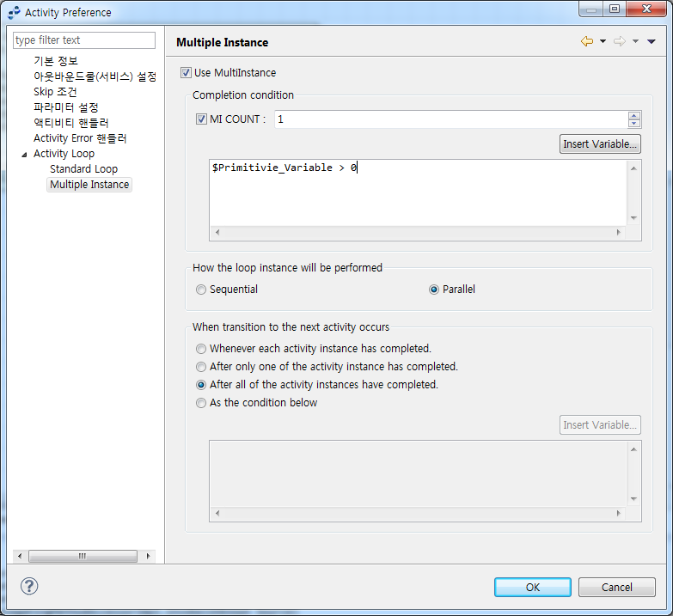Select the Parallel radio button
Image resolution: width=673 pixels, height=616 pixels.
434,290
